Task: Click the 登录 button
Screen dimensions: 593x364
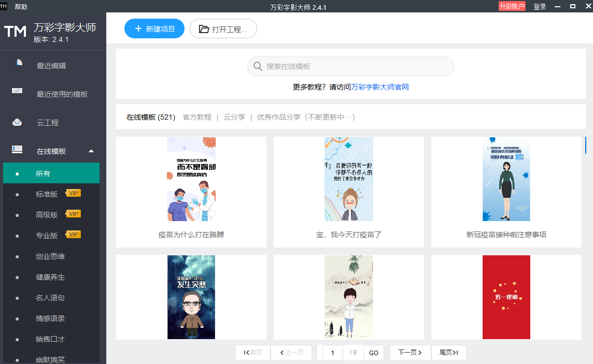Action: pyautogui.click(x=540, y=7)
